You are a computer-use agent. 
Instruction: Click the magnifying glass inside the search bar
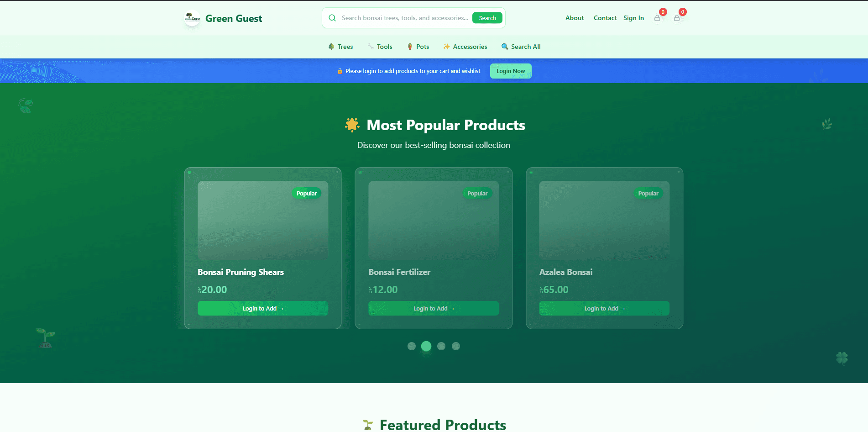332,18
